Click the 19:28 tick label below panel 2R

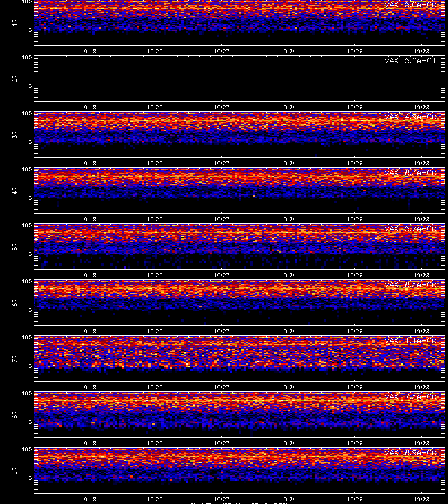(x=421, y=108)
